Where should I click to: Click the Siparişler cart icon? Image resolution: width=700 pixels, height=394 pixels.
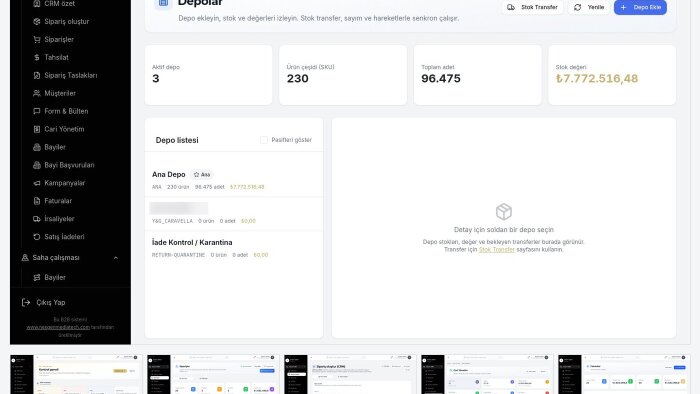37,39
